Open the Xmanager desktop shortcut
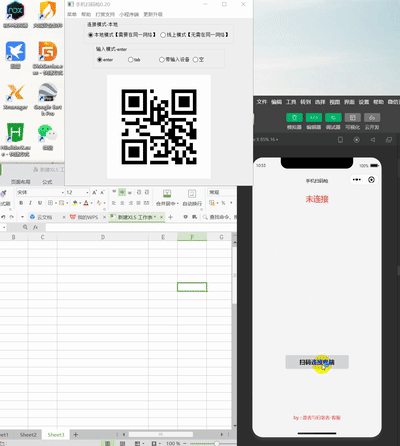400x446 pixels. pyautogui.click(x=15, y=97)
